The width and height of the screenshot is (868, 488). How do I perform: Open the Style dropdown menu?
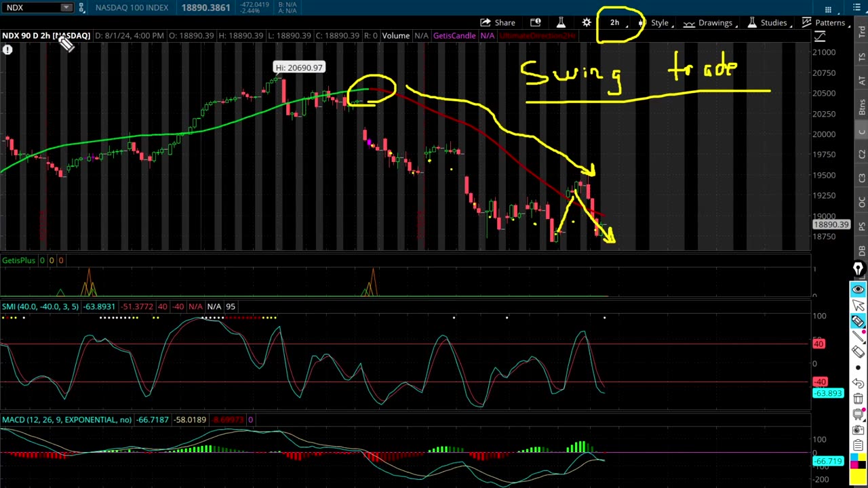click(659, 22)
